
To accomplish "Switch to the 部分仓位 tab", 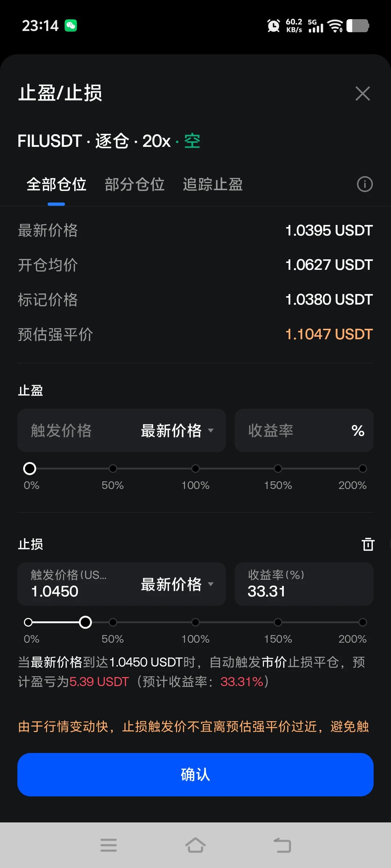I will (x=135, y=184).
